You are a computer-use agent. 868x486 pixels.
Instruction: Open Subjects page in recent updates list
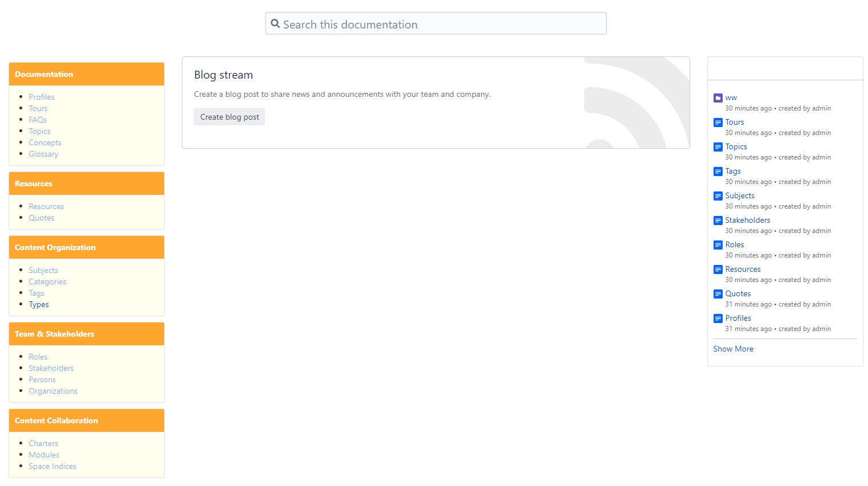(x=739, y=195)
